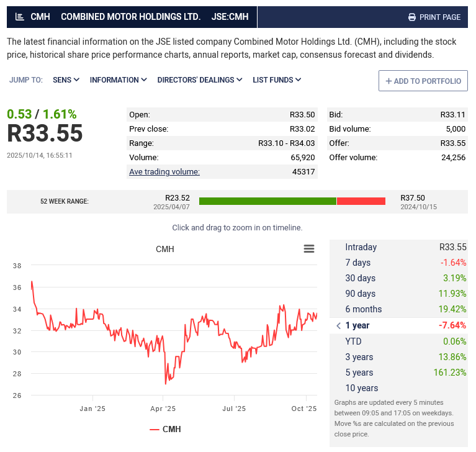Click the Open value R33.50
Image resolution: width=476 pixels, height=452 pixels.
[302, 114]
